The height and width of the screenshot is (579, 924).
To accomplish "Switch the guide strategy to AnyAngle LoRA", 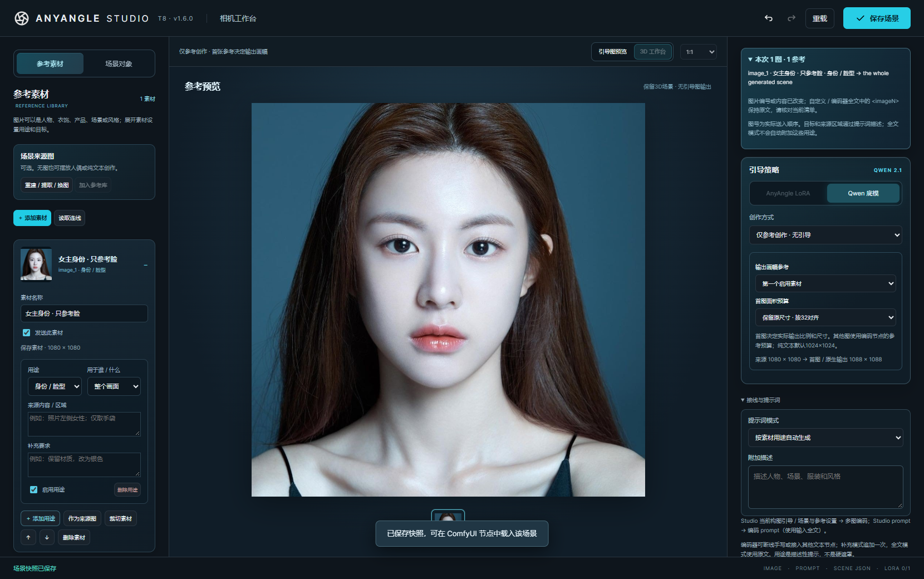I will pos(788,193).
